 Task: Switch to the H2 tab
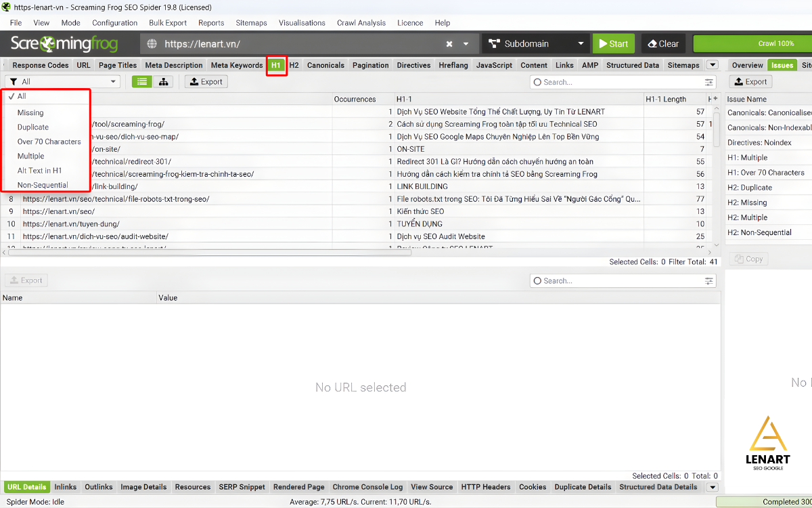click(294, 65)
